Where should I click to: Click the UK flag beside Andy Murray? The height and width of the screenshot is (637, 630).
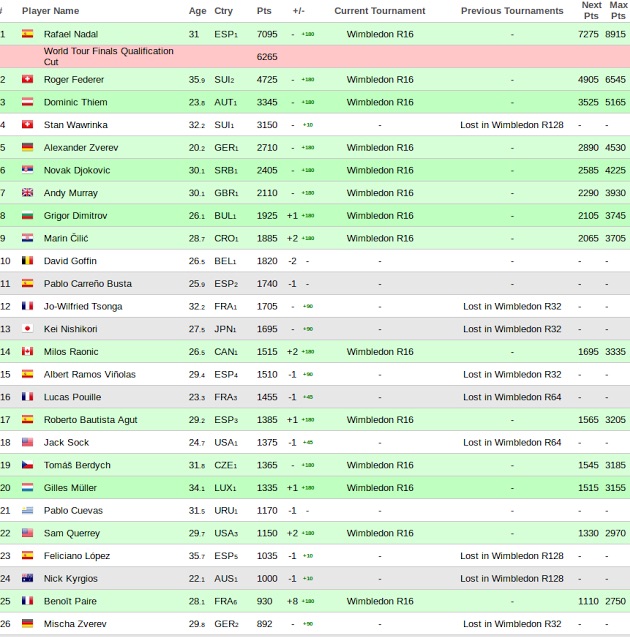coord(27,193)
